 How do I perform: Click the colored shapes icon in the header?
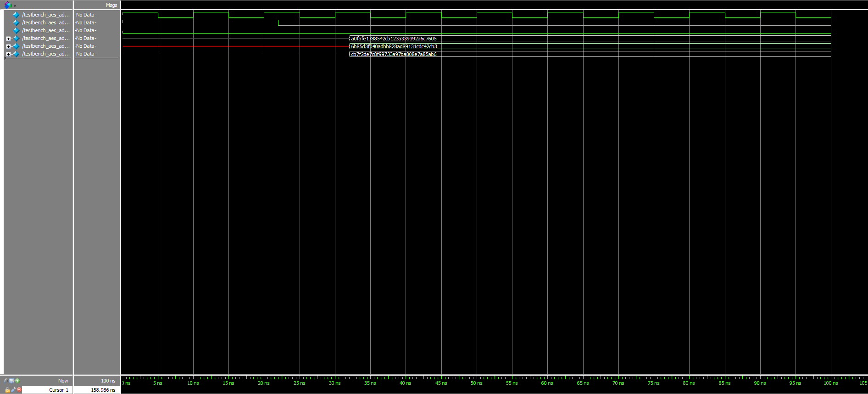coord(8,5)
